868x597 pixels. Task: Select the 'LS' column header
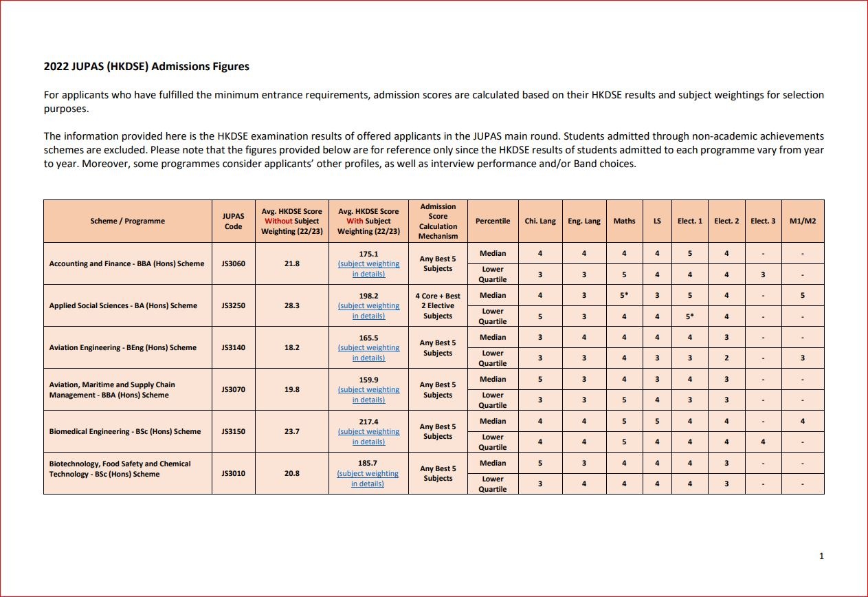(x=657, y=221)
